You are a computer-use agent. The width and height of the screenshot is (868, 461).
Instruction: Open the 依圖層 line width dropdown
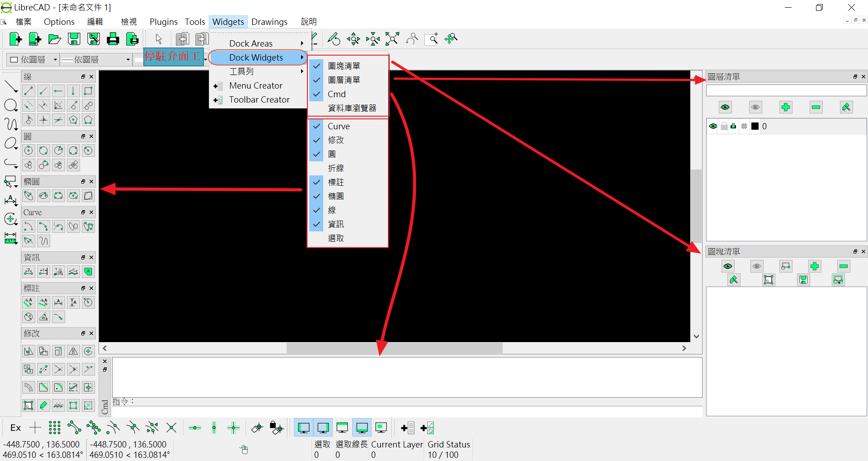click(x=96, y=60)
